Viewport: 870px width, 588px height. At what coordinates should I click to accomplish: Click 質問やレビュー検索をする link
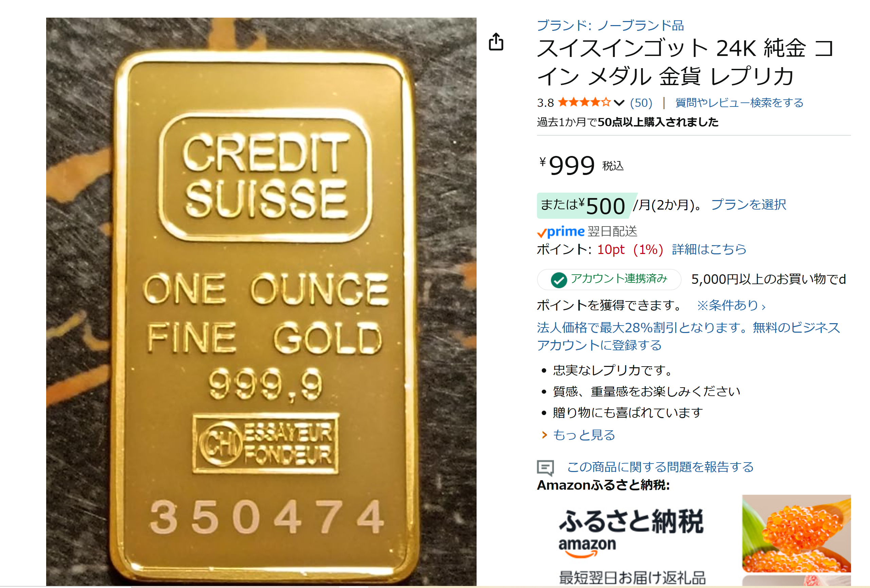pos(739,102)
